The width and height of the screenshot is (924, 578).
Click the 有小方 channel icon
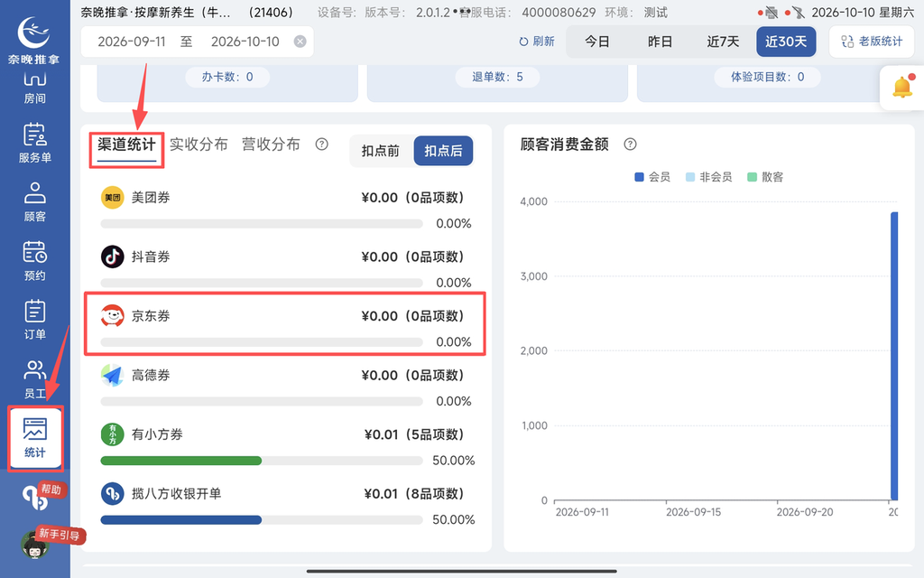click(x=112, y=434)
